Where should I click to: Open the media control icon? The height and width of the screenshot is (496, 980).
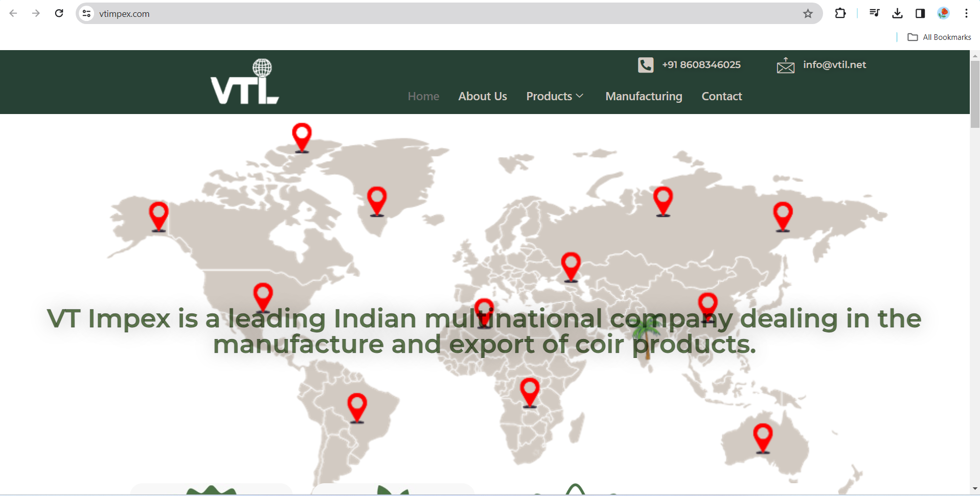point(874,14)
